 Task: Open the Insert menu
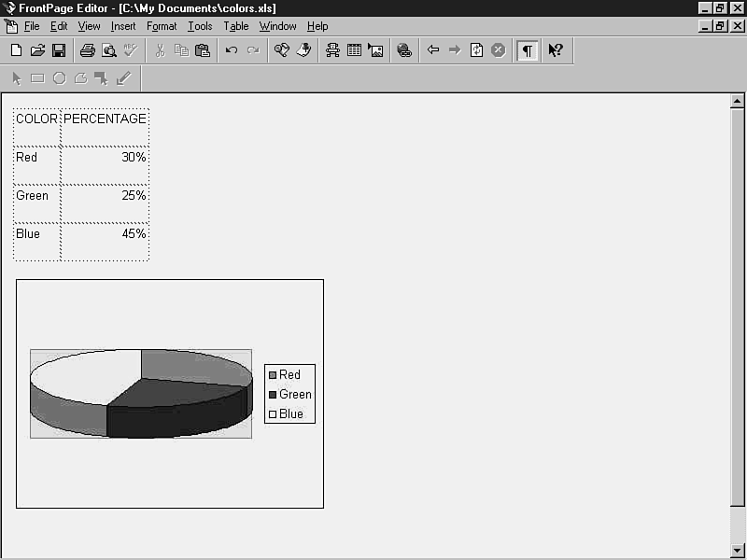pos(123,26)
